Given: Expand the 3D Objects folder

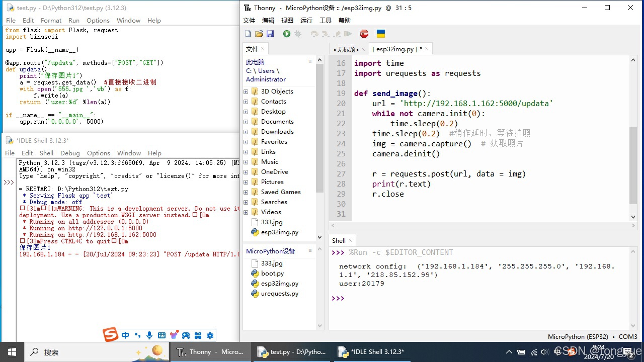Looking at the screenshot, I should click(246, 92).
